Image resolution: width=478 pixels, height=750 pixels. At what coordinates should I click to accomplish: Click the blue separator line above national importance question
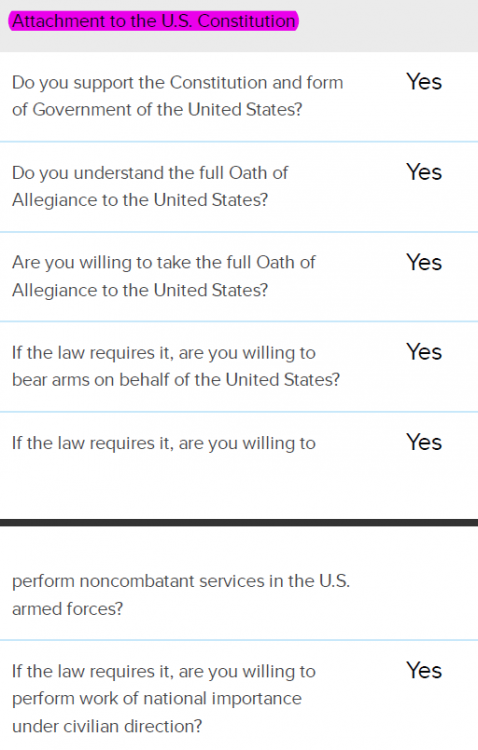pyautogui.click(x=239, y=640)
